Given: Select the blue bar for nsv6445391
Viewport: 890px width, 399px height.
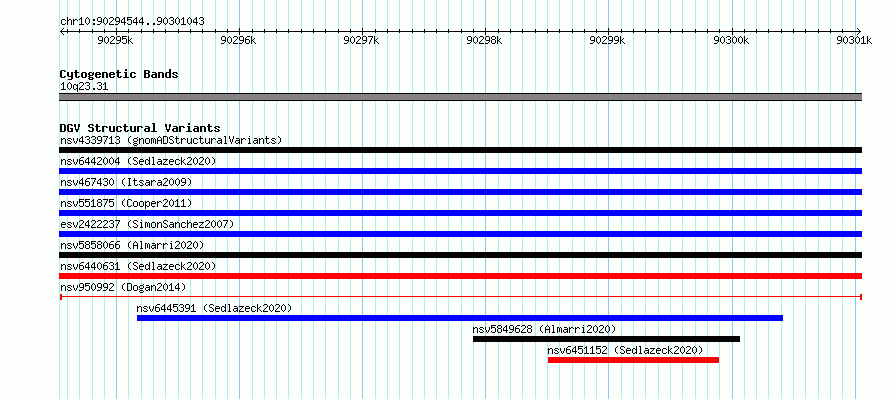Looking at the screenshot, I should [x=460, y=318].
